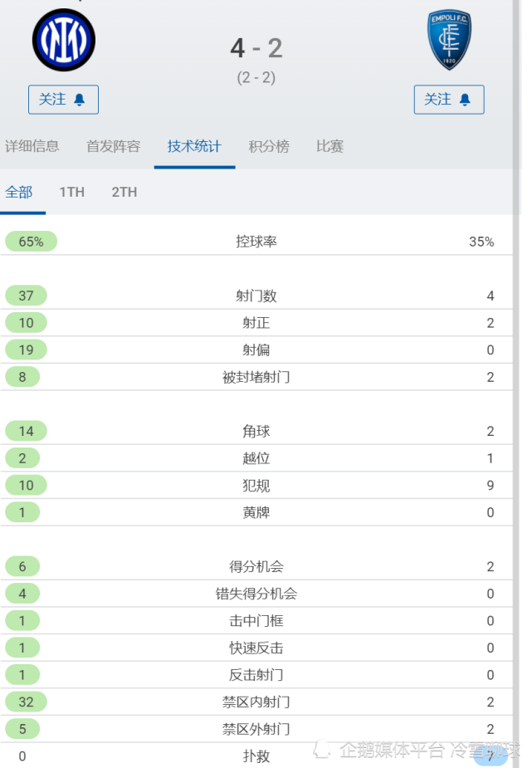Click the 角球 label

coord(256,431)
